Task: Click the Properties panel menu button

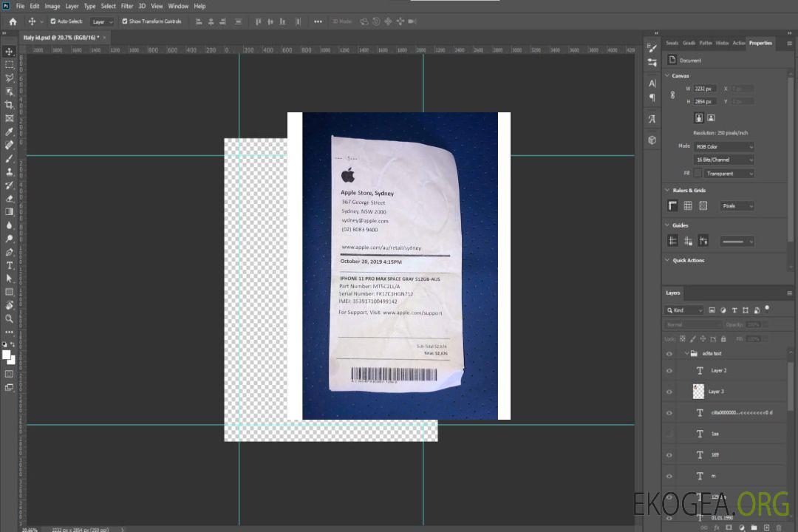Action: point(789,44)
